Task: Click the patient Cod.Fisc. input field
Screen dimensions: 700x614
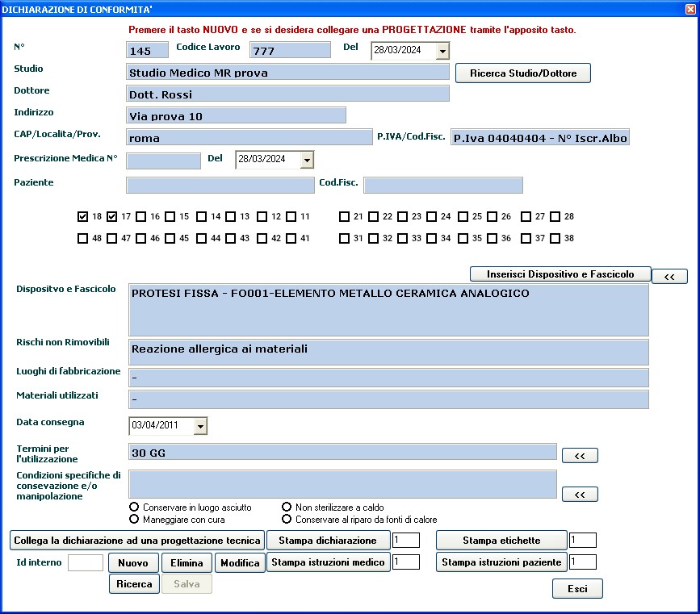Action: tap(443, 186)
